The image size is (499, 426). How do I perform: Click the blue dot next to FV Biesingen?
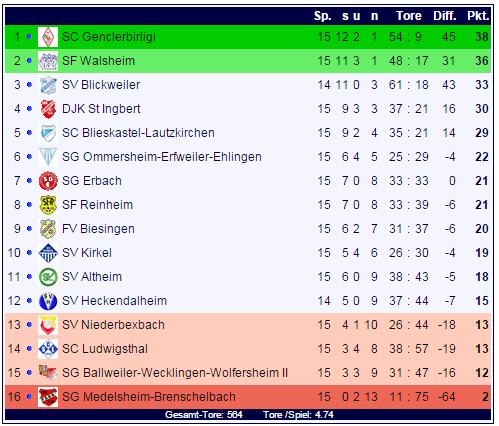pos(29,228)
